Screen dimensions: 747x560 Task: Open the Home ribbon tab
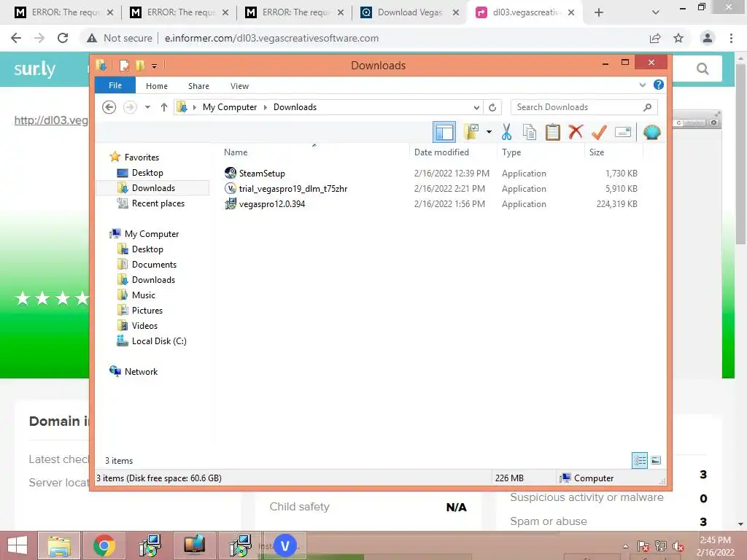pyautogui.click(x=157, y=86)
